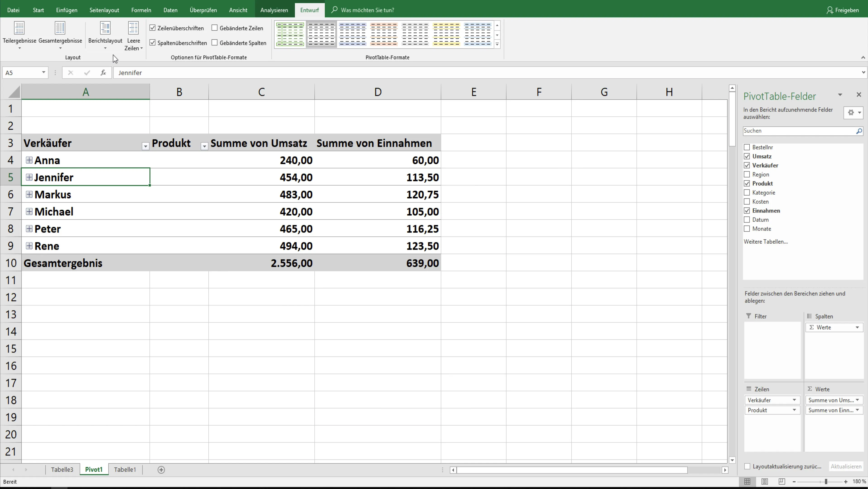
Task: Open the Produkt column filter dropdown
Action: tap(204, 146)
